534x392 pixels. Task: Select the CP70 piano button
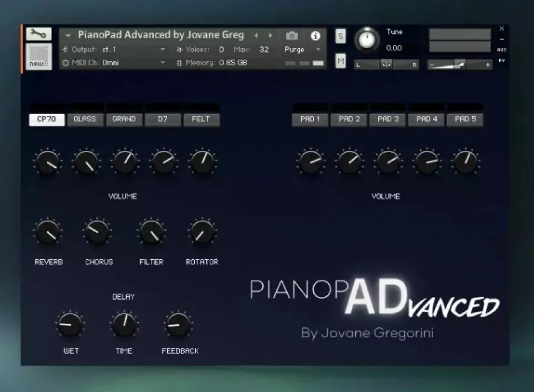[46, 119]
